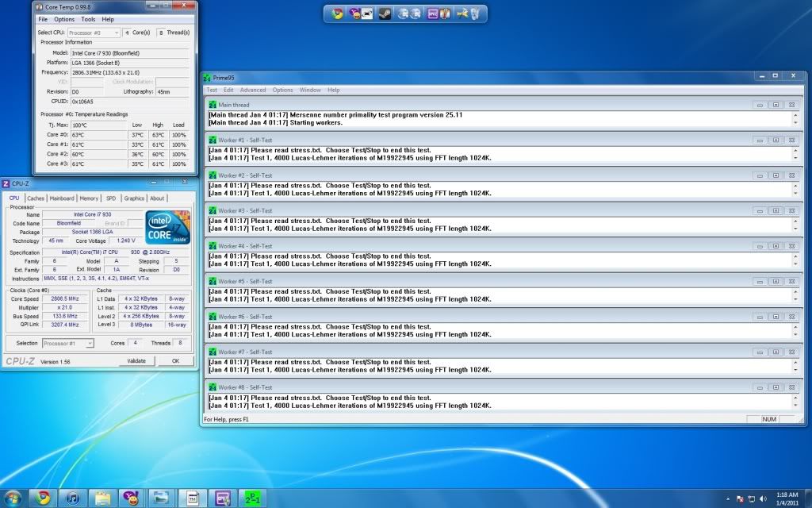Viewport: 812px width, 508px height.
Task: Open the Windows Start menu orb
Action: [x=13, y=498]
